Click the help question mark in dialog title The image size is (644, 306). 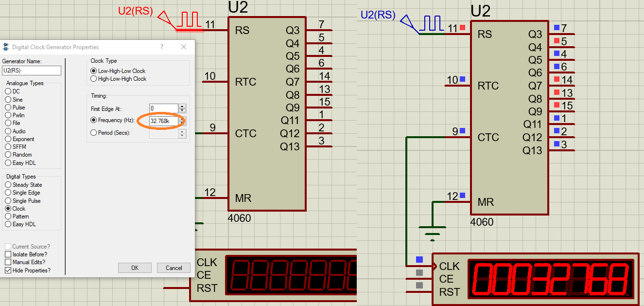[x=162, y=47]
